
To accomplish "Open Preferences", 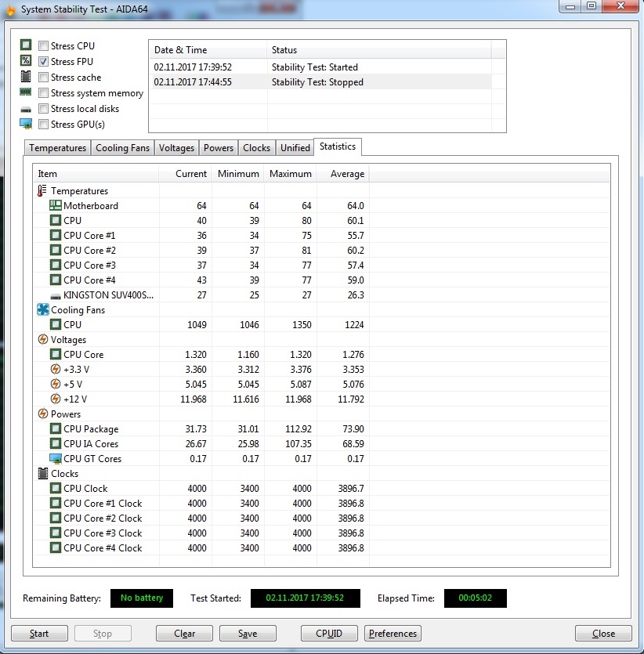I will tap(393, 633).
